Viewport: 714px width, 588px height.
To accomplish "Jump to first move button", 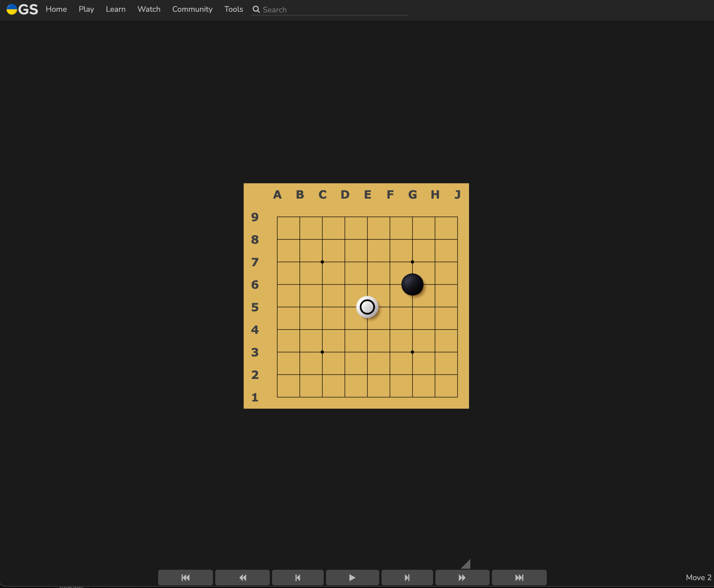I will pos(185,578).
